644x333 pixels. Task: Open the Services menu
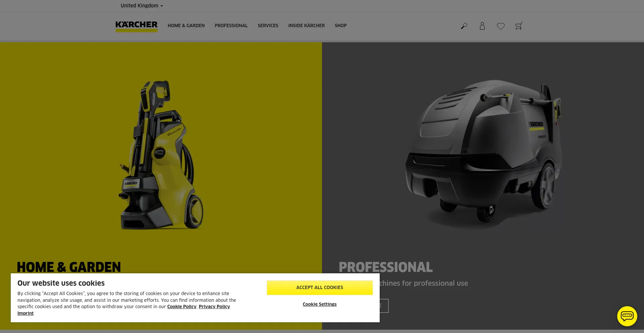pos(268,25)
